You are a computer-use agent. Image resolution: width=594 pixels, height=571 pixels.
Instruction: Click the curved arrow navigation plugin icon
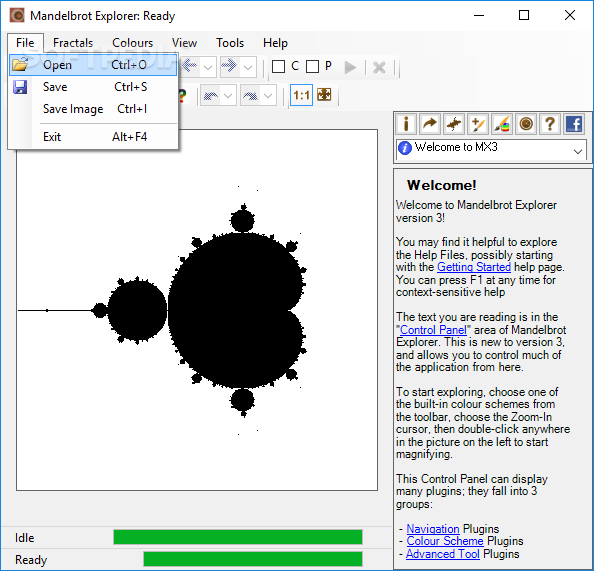point(430,124)
